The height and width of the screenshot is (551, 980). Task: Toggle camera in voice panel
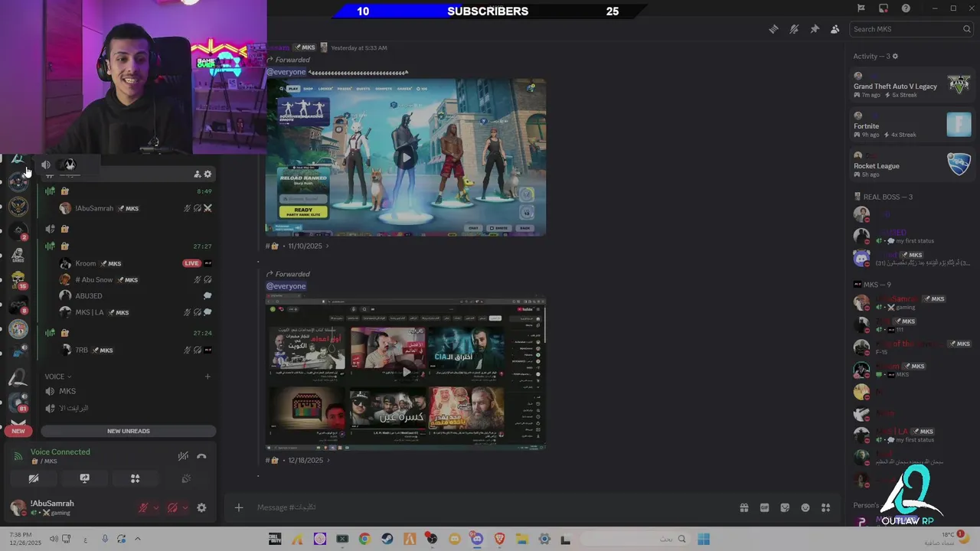[34, 478]
